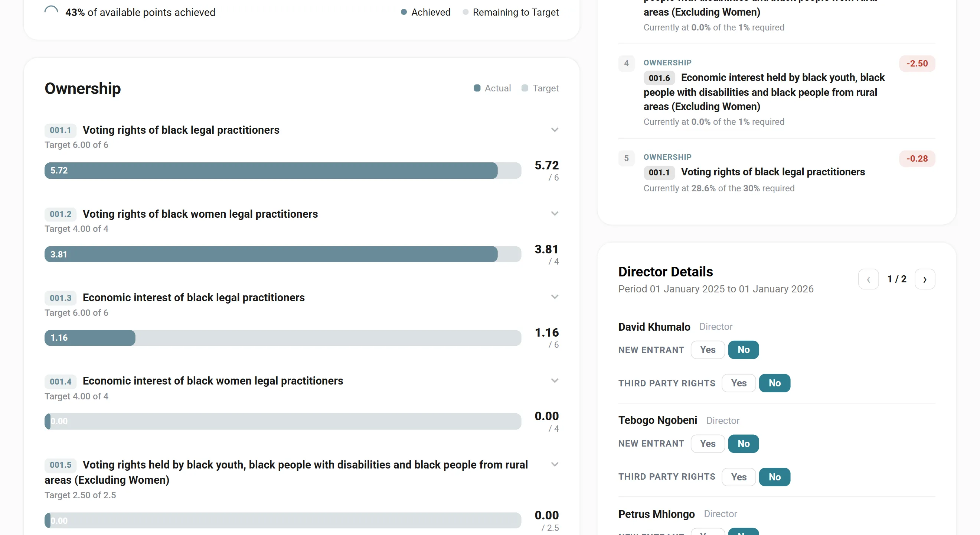The height and width of the screenshot is (535, 980).
Task: Click '43% of available points achieved' text
Action: point(140,12)
